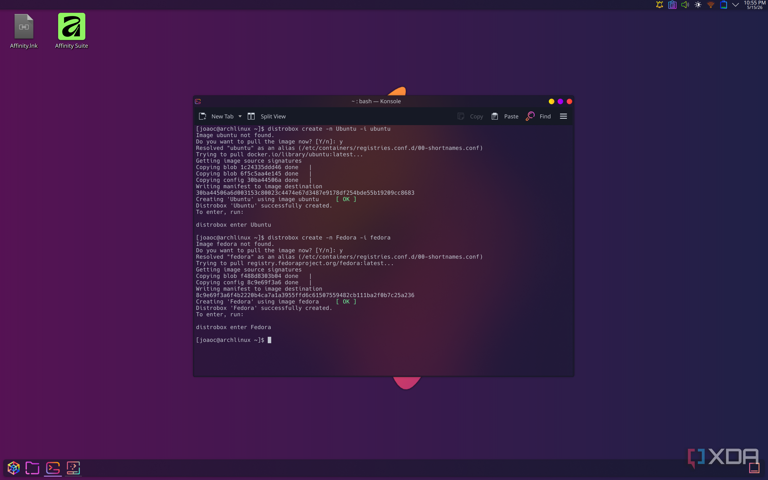The image size is (768, 480).
Task: Click the Konsole title bar text
Action: tap(376, 101)
